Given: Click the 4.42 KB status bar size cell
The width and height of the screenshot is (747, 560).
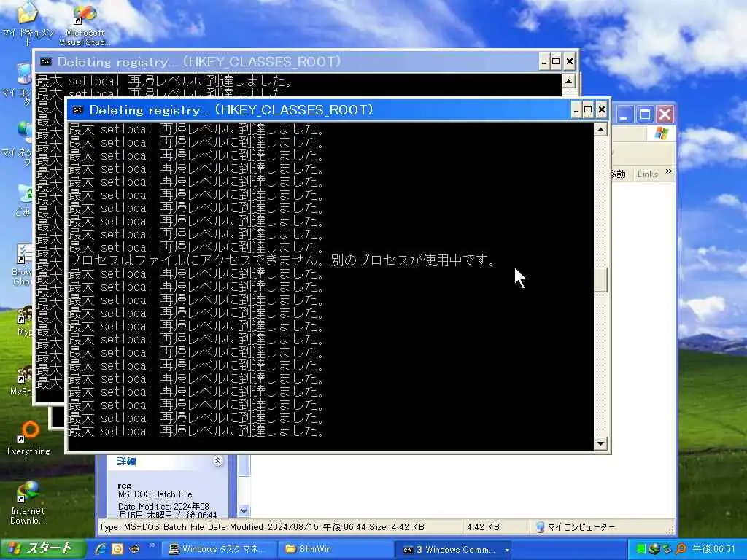Looking at the screenshot, I should coord(483,527).
